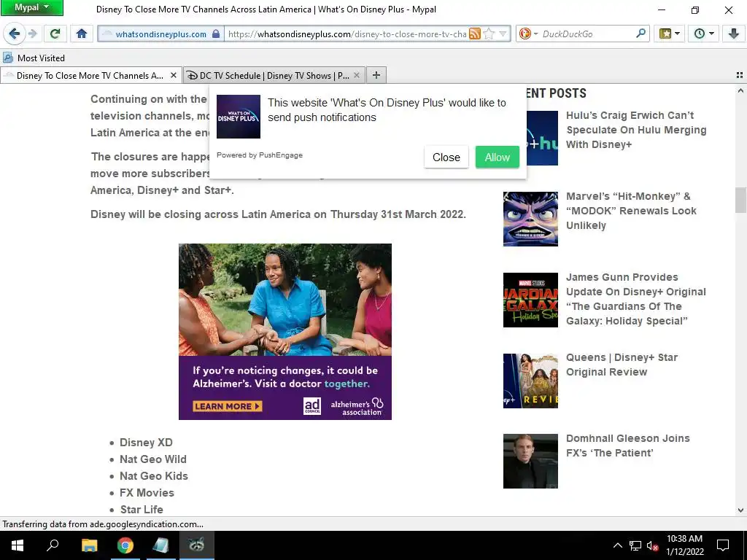Image resolution: width=747 pixels, height=560 pixels.
Task: Open James Gunn Guardians Holiday Special article
Action: [636, 299]
